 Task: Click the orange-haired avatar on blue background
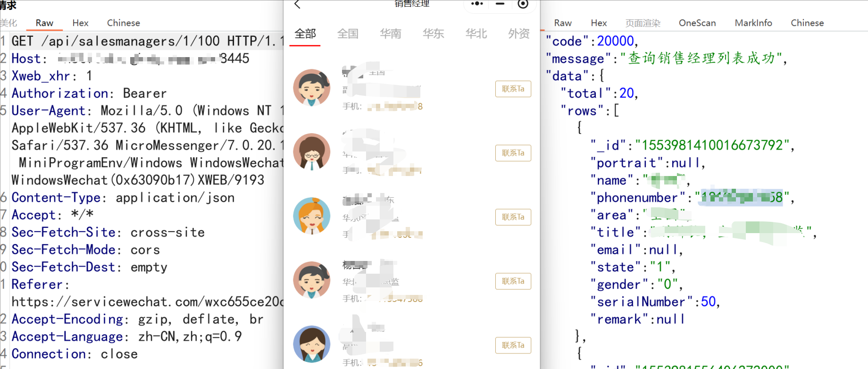click(311, 216)
